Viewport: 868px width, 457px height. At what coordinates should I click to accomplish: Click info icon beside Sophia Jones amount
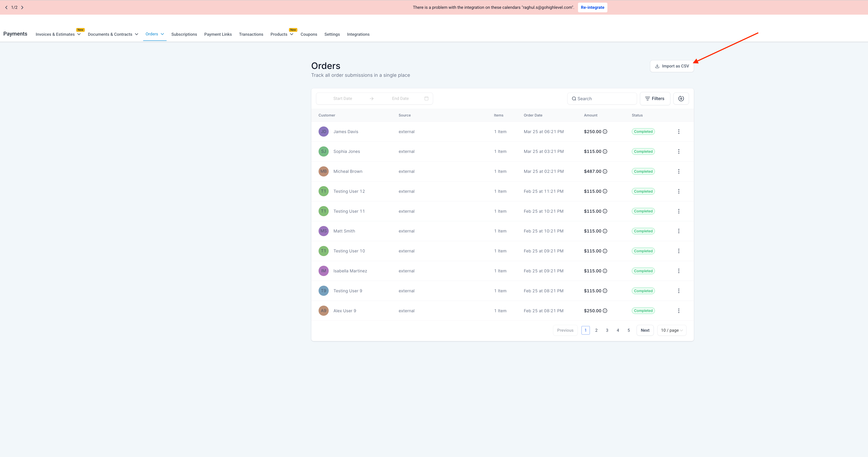coord(605,152)
